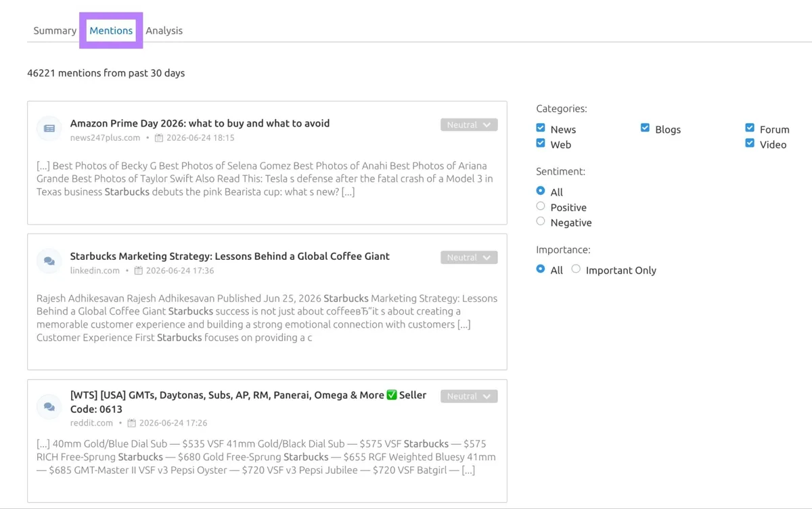This screenshot has height=509, width=812.
Task: Click the 46221 mentions count text
Action: click(x=106, y=72)
